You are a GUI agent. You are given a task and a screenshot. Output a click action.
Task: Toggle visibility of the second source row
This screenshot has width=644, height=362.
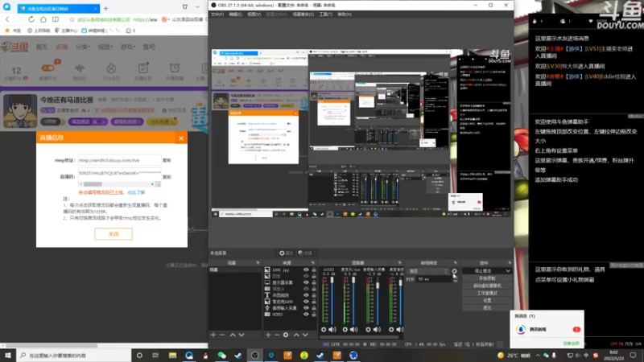(306, 276)
